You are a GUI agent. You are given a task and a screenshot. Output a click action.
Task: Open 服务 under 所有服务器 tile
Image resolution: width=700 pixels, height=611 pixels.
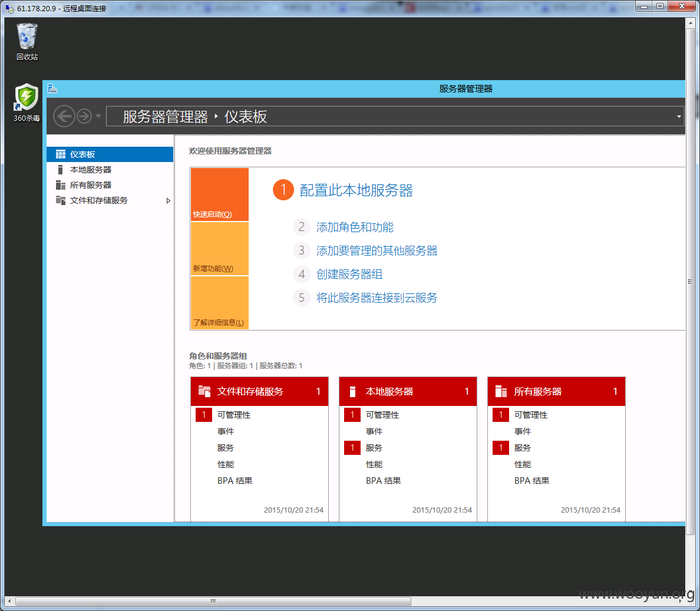pos(522,448)
